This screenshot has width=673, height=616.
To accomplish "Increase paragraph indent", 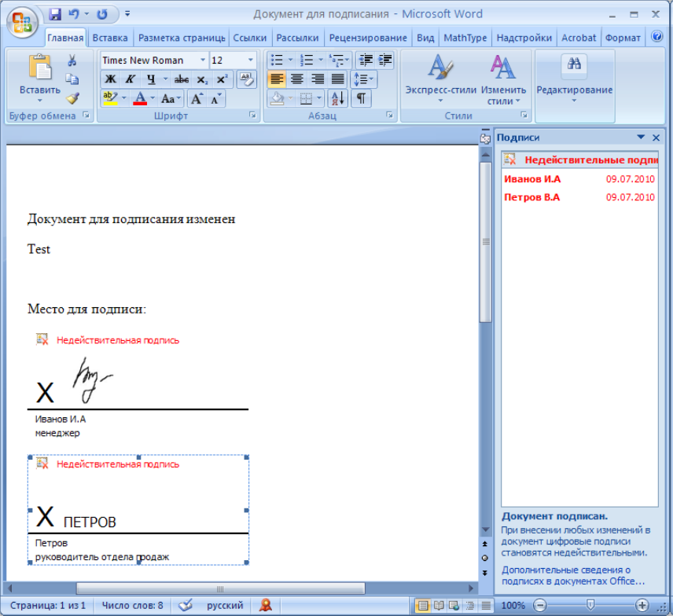I will [x=385, y=60].
